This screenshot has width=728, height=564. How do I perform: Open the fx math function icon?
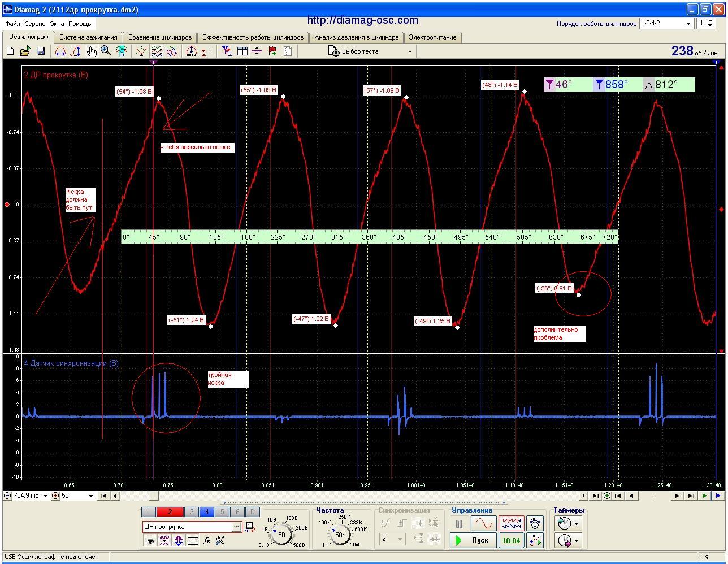click(207, 541)
